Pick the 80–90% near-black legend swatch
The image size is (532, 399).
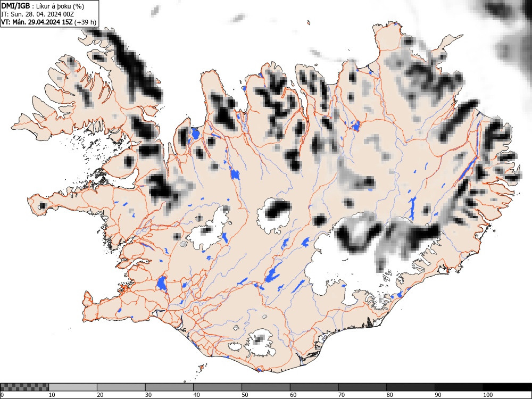[411, 387]
